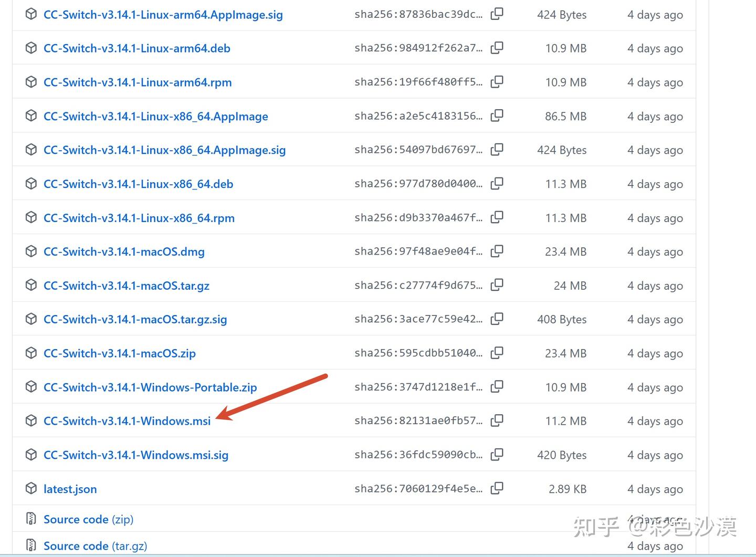Download CC-Switch-v3.14.1-macOS.dmg
The width and height of the screenshot is (756, 557).
[124, 251]
